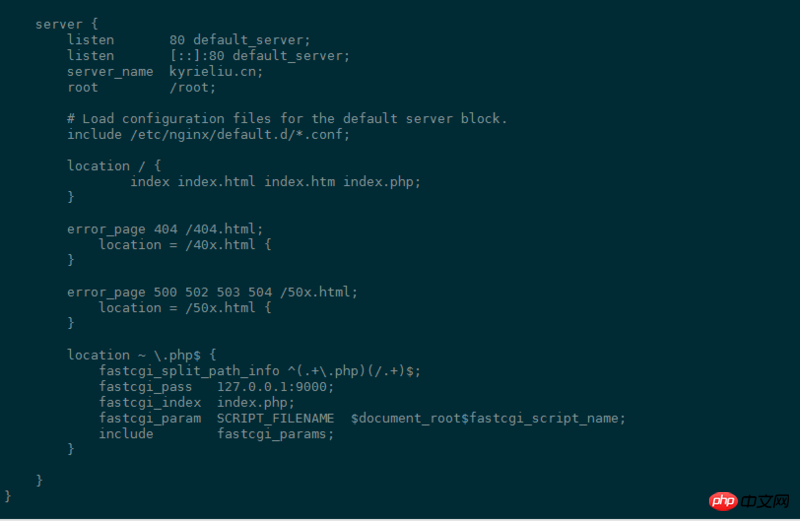
Task: Click the IPv6 listen line [::]:80
Action: tap(197, 56)
